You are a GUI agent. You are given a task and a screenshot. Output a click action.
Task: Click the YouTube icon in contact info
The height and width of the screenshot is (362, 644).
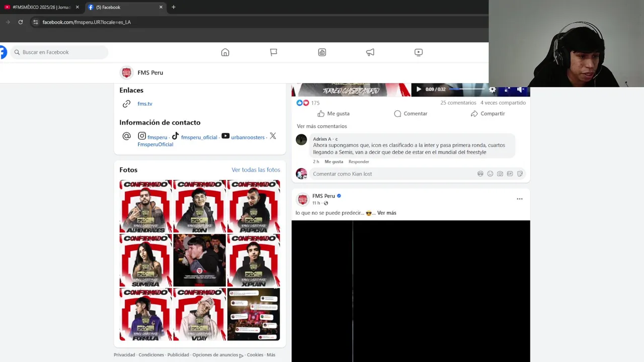[225, 136]
